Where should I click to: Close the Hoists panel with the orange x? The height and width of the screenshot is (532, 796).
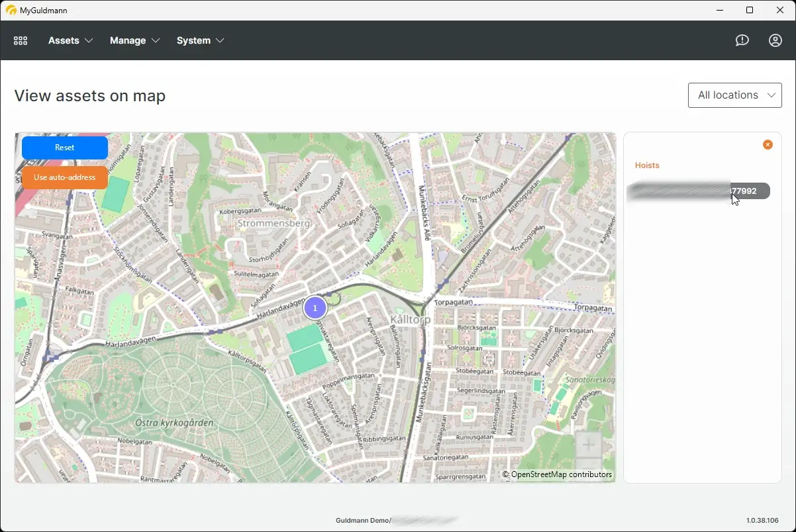coord(768,144)
